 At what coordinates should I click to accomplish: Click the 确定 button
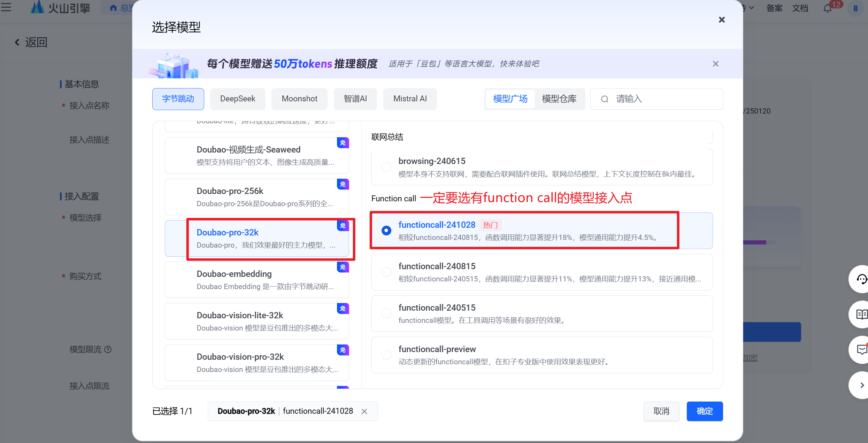(x=705, y=411)
